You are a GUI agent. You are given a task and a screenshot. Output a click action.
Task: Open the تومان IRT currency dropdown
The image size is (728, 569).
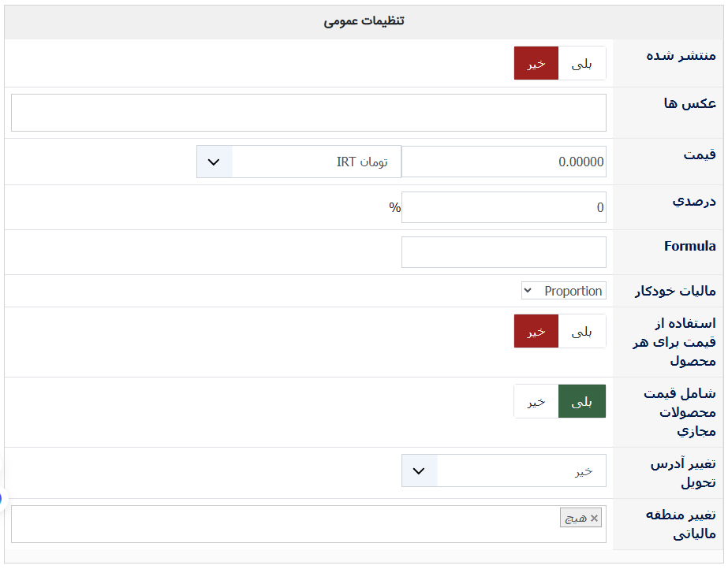(315, 161)
